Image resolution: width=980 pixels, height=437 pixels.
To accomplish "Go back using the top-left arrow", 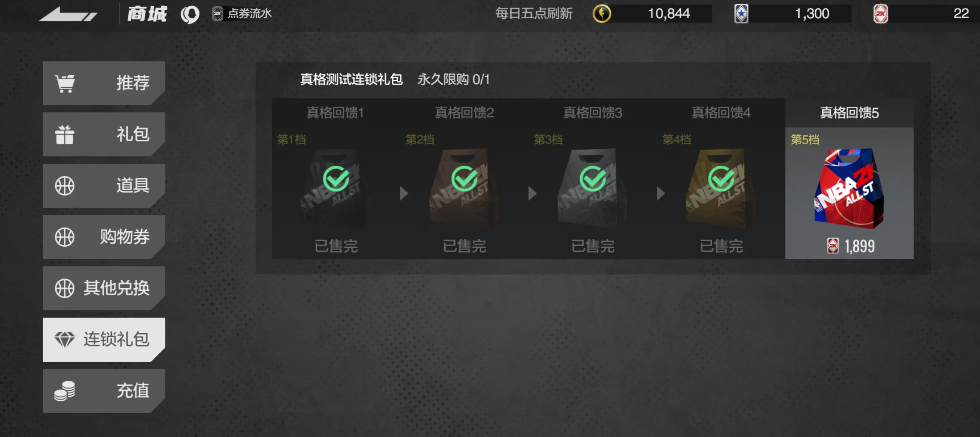I will tap(68, 14).
